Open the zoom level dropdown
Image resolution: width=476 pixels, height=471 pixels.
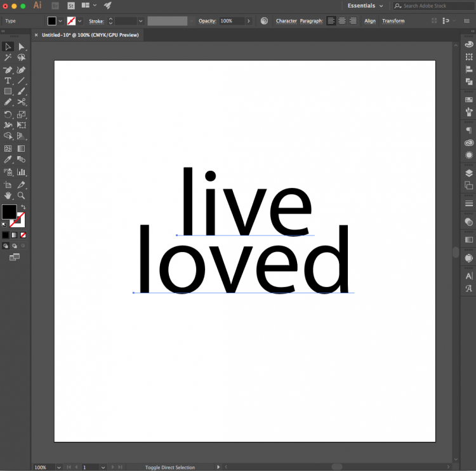[59, 467]
